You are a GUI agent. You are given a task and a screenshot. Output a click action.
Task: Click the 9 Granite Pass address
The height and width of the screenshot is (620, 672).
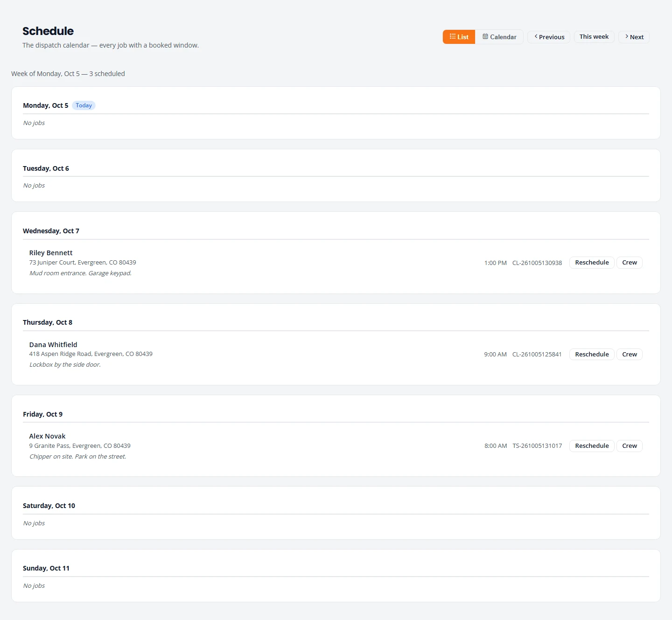pyautogui.click(x=80, y=446)
